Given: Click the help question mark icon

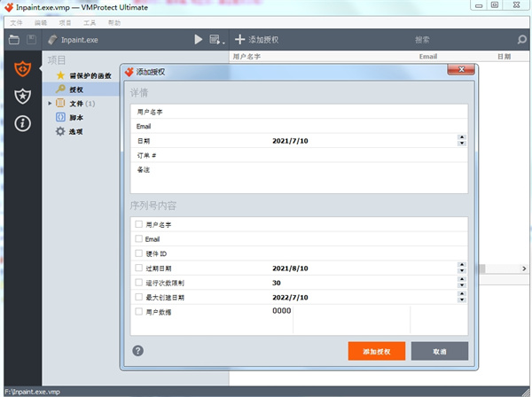Looking at the screenshot, I should pyautogui.click(x=138, y=350).
